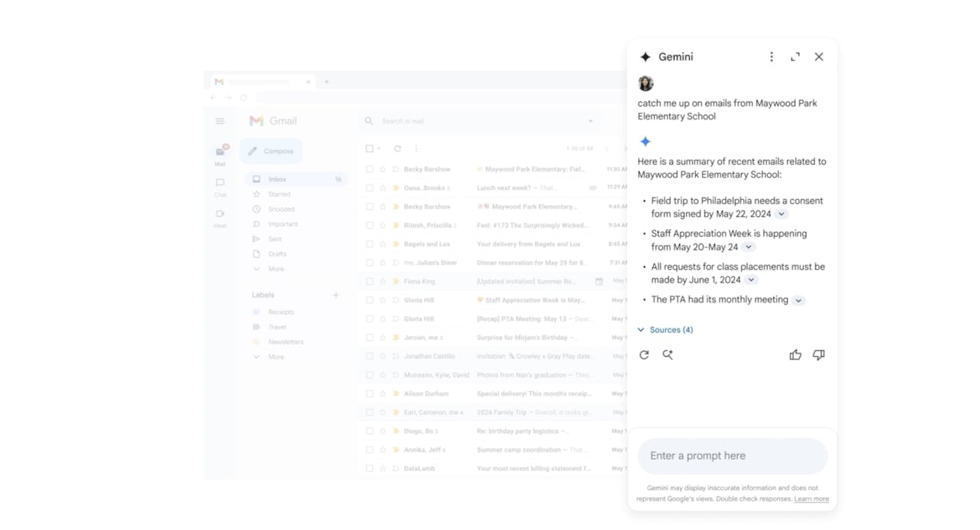This screenshot has height=530, width=980.
Task: Expand the class placements summary item
Action: (x=751, y=280)
